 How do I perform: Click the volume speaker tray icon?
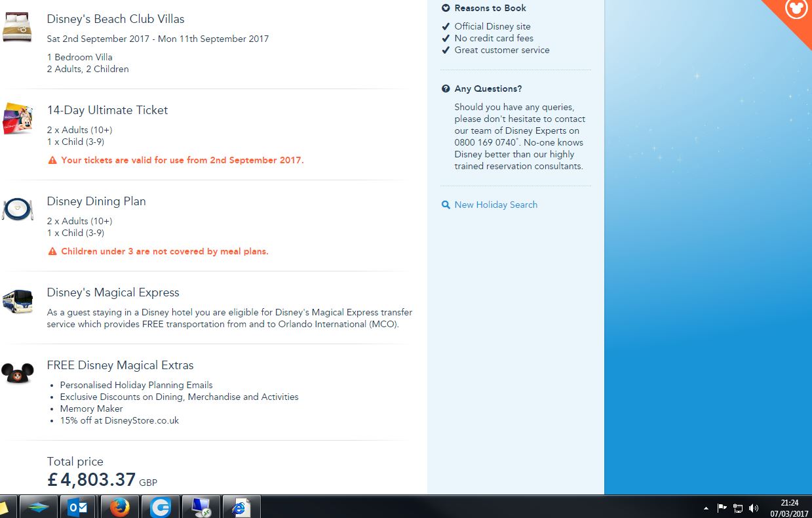point(754,508)
